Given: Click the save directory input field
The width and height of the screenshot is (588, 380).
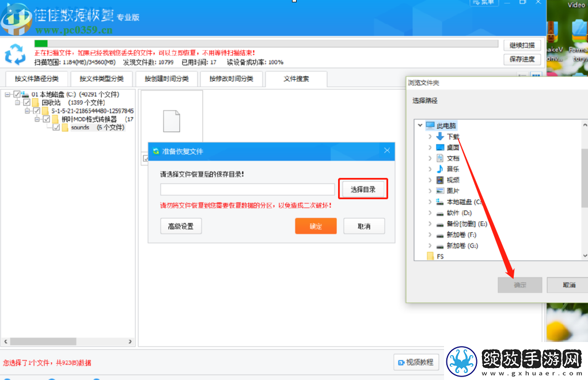Looking at the screenshot, I should click(x=248, y=189).
